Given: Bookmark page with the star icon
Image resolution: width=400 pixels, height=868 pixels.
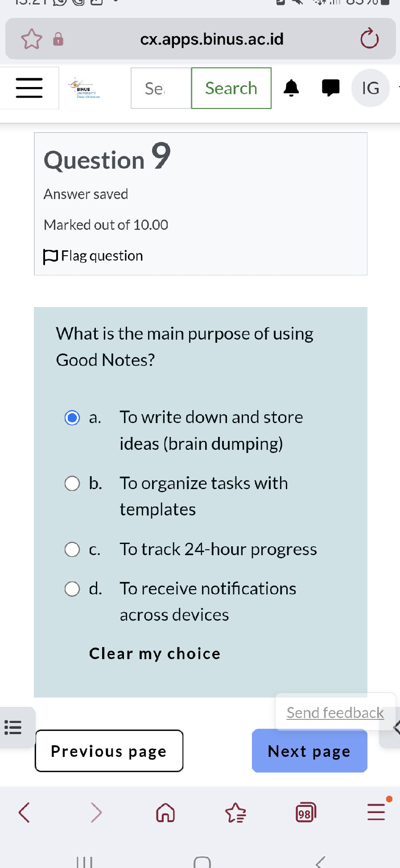Looking at the screenshot, I should click(32, 39).
